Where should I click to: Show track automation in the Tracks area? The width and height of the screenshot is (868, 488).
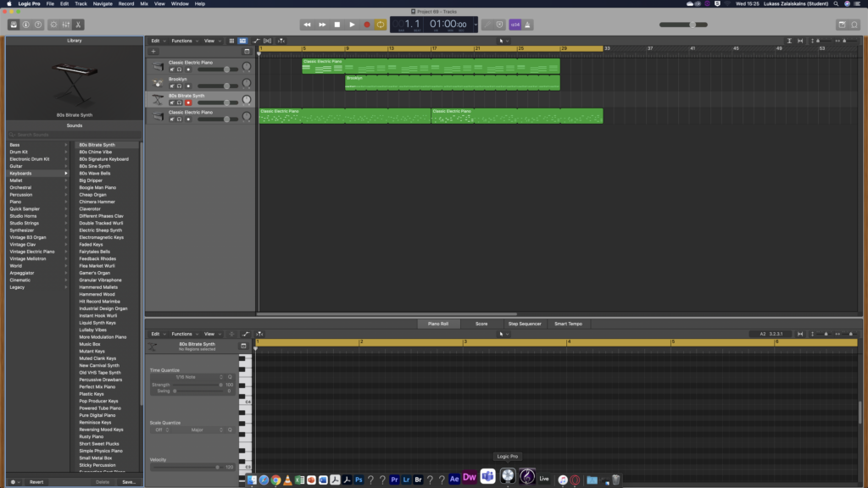(256, 41)
